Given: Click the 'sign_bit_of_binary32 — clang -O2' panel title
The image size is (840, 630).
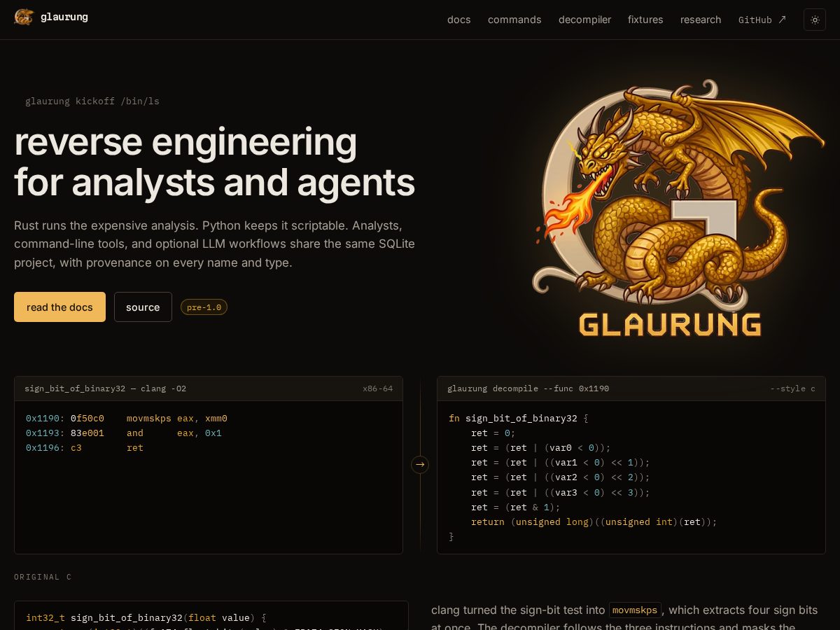Looking at the screenshot, I should (x=105, y=388).
